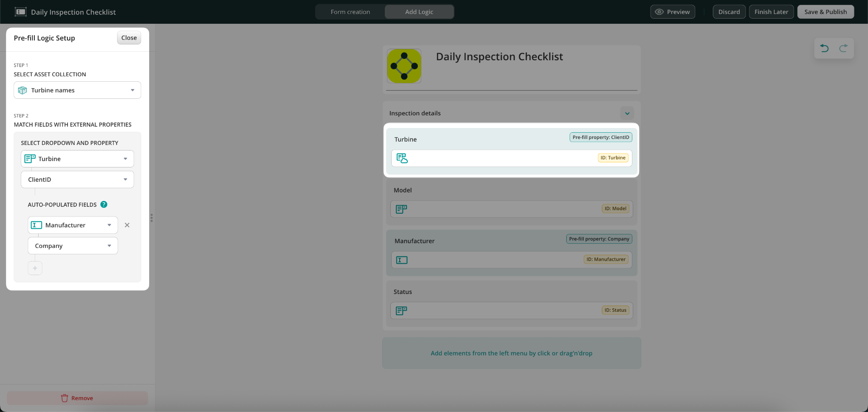Click the Save & Publish button
This screenshot has width=868, height=412.
tap(825, 12)
